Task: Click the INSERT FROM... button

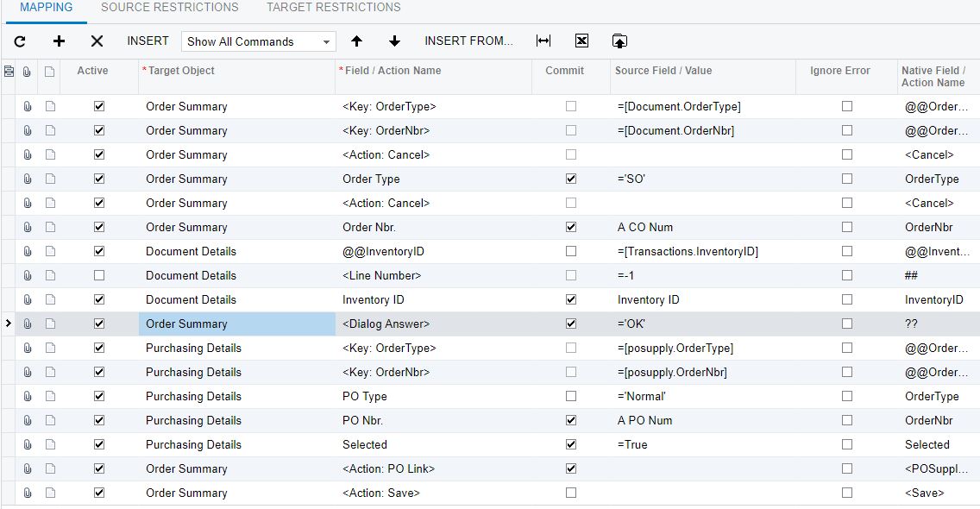Action: (468, 41)
